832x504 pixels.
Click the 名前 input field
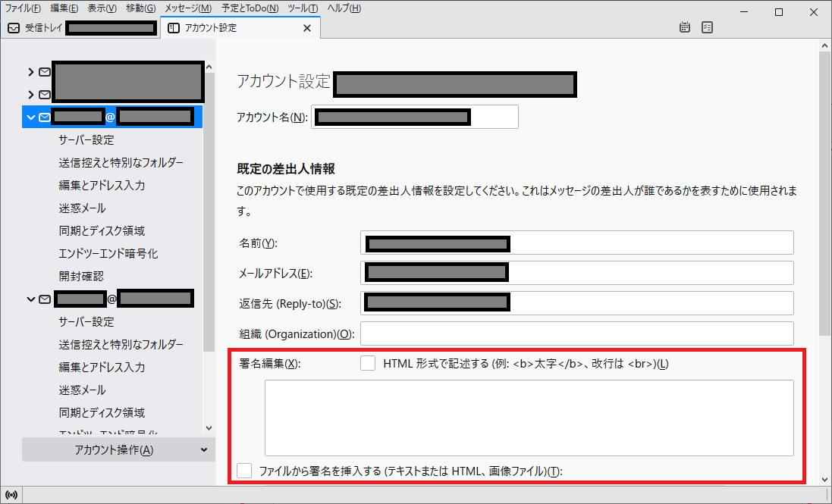pyautogui.click(x=576, y=243)
